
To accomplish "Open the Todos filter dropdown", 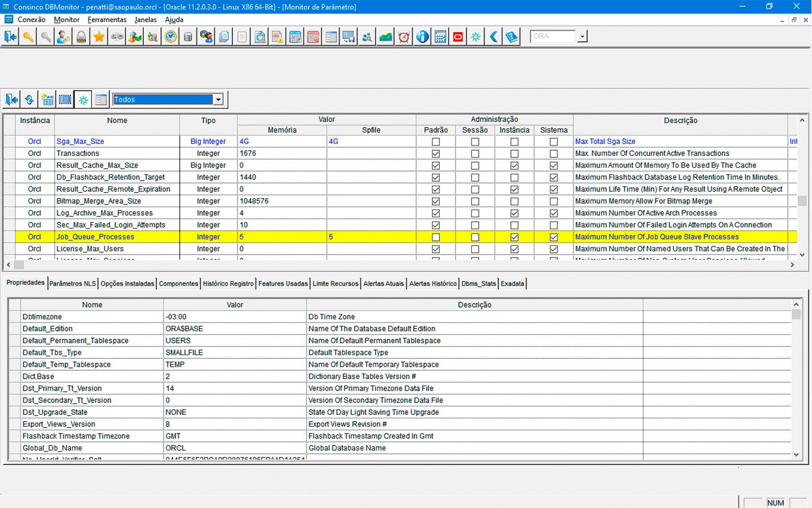I will pyautogui.click(x=218, y=100).
